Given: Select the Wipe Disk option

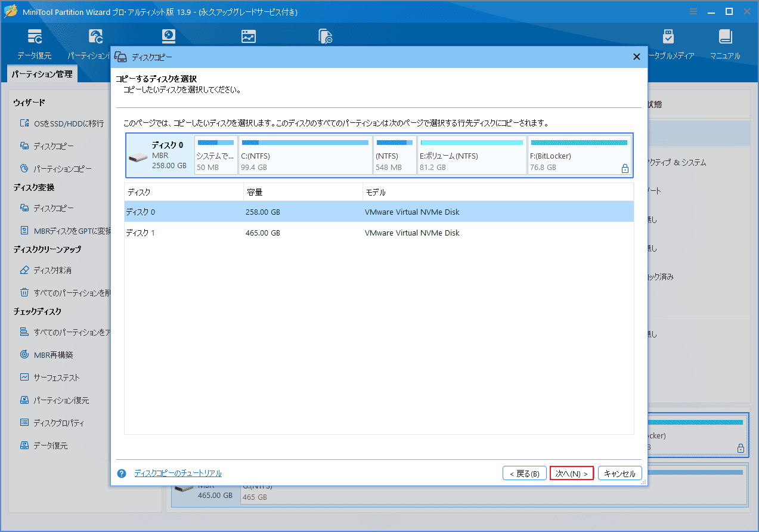Looking at the screenshot, I should tap(46, 270).
